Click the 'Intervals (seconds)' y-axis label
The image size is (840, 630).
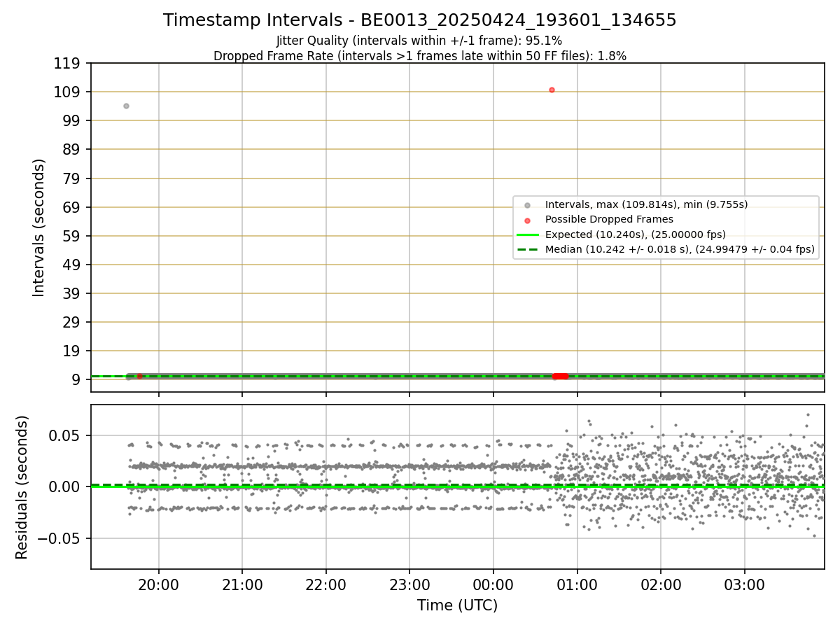tap(39, 227)
